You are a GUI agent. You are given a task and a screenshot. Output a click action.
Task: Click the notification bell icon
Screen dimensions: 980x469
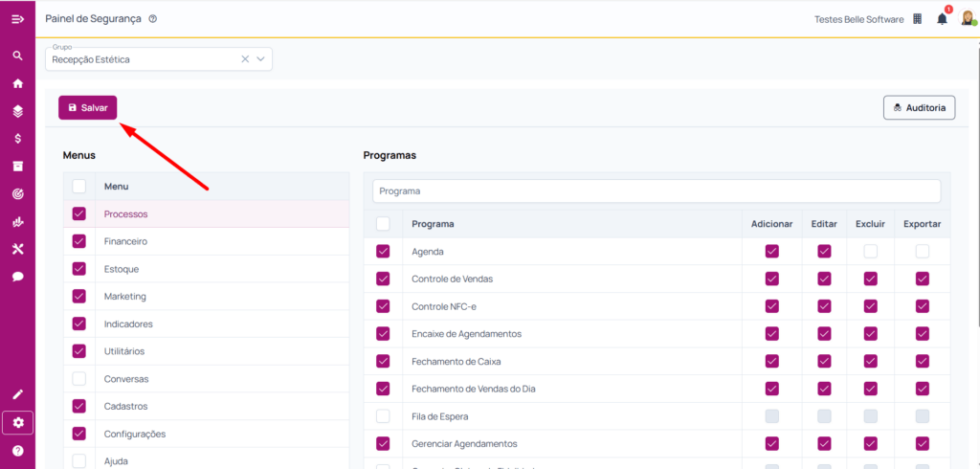point(942,19)
